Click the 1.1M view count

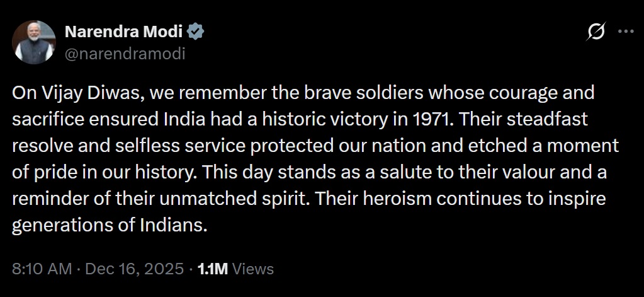(212, 269)
